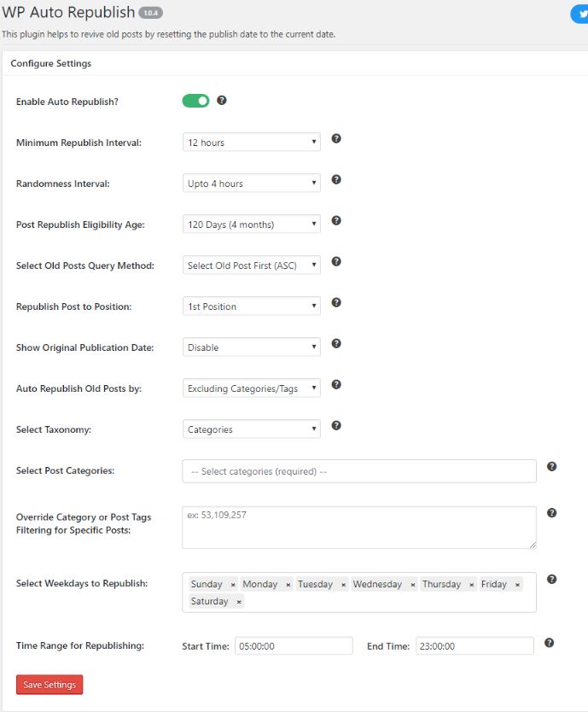Image resolution: width=588 pixels, height=712 pixels.
Task: Open Show Original Publication Date dropdown
Action: [252, 347]
